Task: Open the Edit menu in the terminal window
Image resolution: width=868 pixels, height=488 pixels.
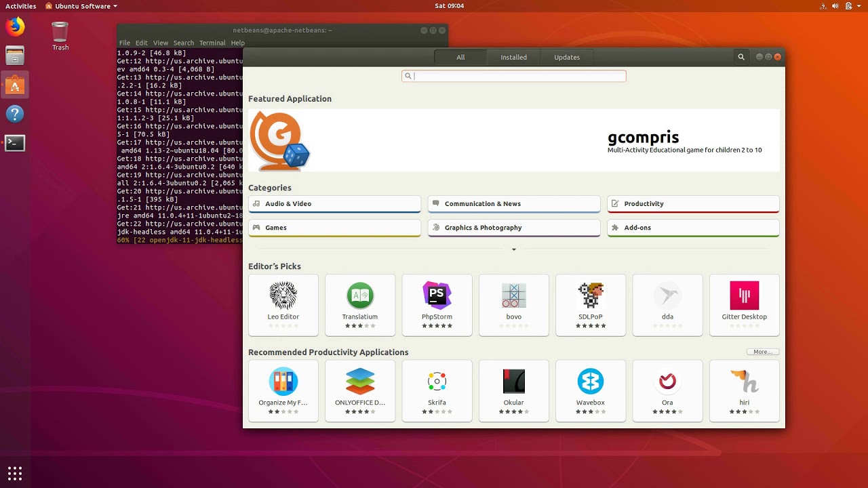Action: (x=141, y=43)
